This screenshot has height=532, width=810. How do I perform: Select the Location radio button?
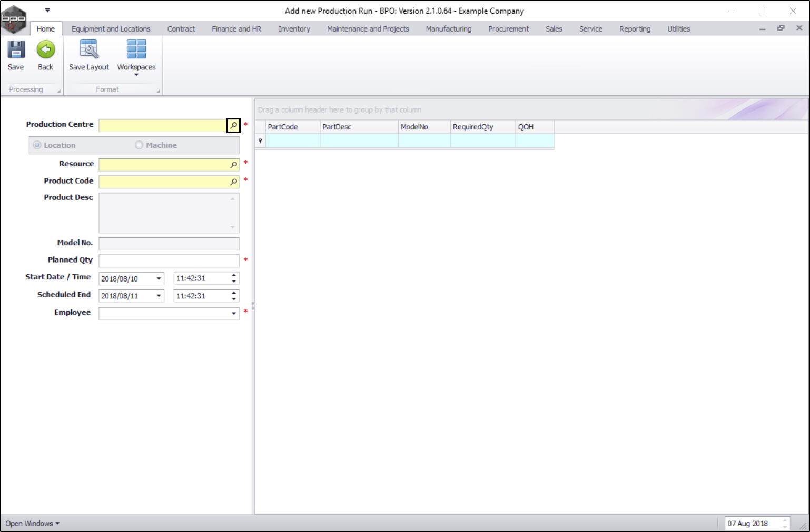click(37, 145)
